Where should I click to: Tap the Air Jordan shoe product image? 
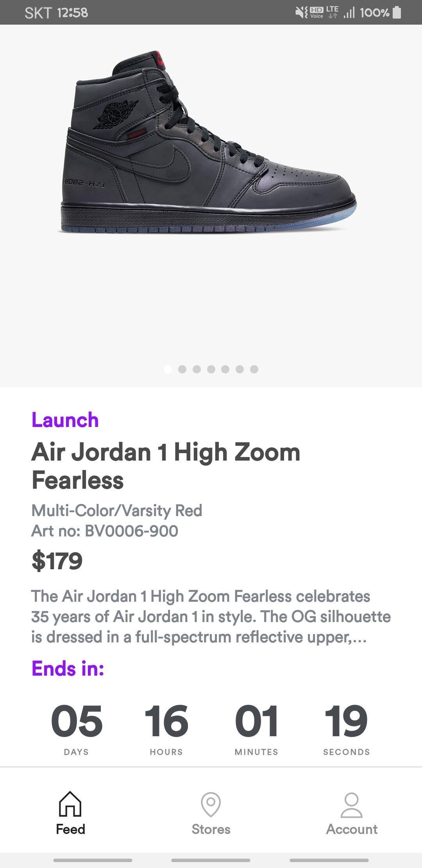click(207, 145)
